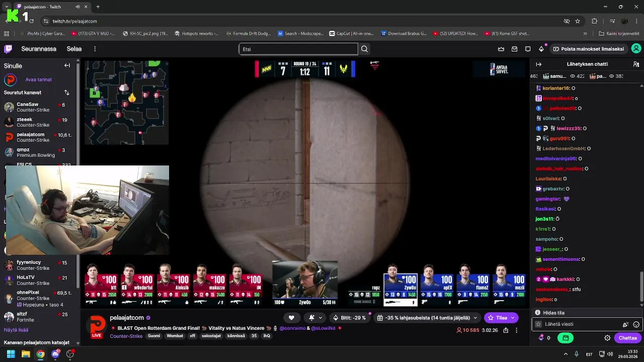Open the Bits diamond icon in top bar

[541, 49]
